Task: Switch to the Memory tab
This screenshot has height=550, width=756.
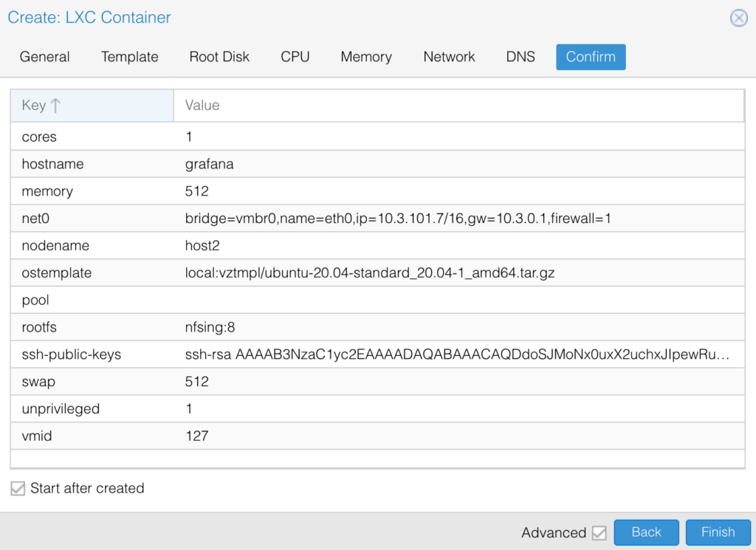Action: click(x=366, y=57)
